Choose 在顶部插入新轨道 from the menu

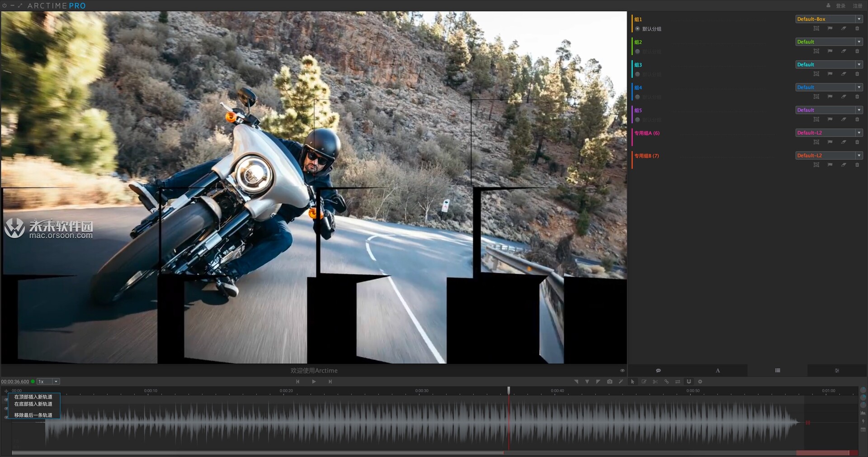(33, 397)
